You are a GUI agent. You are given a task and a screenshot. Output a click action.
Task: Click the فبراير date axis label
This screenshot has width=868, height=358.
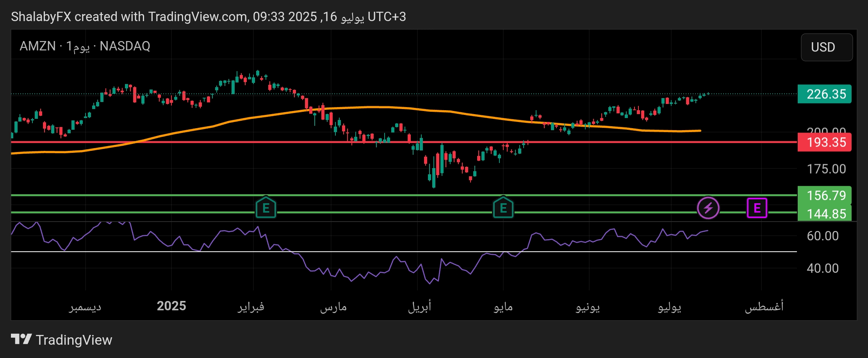coord(251,306)
